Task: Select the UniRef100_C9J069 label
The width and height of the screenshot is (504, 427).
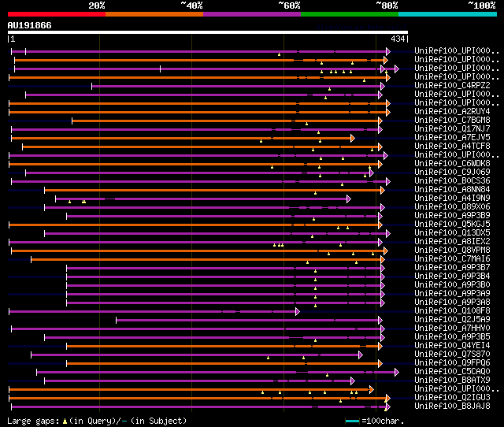Action: coord(452,173)
